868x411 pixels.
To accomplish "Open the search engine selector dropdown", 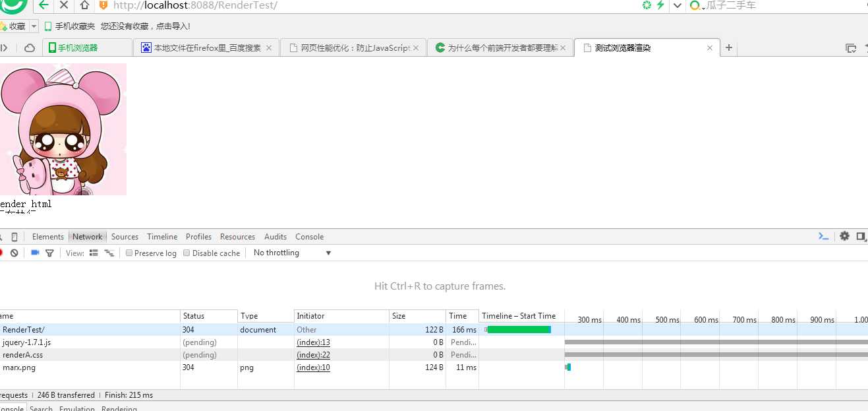I will coord(696,5).
